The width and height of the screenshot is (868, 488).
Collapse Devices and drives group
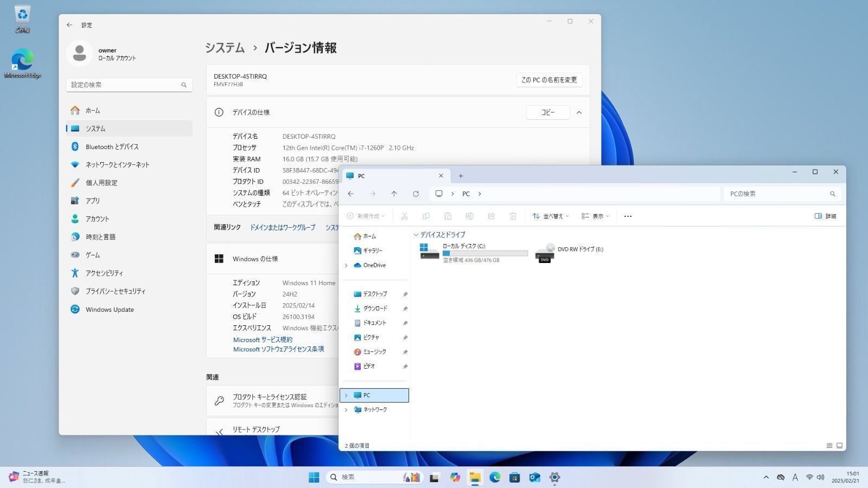(416, 235)
